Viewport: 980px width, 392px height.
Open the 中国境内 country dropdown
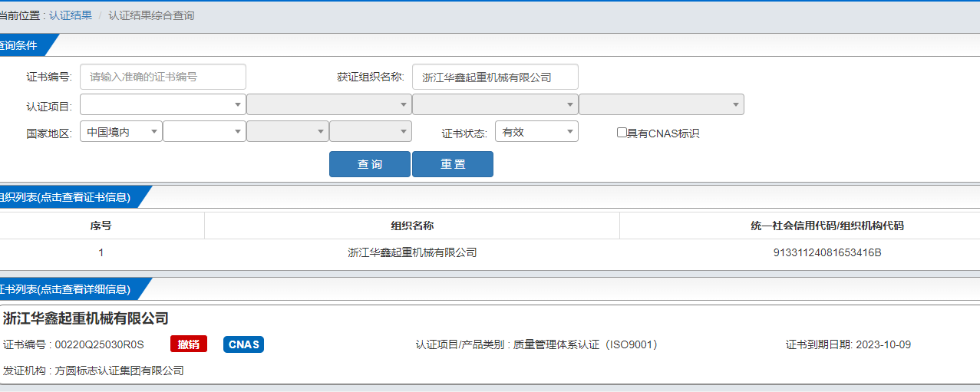tap(121, 132)
